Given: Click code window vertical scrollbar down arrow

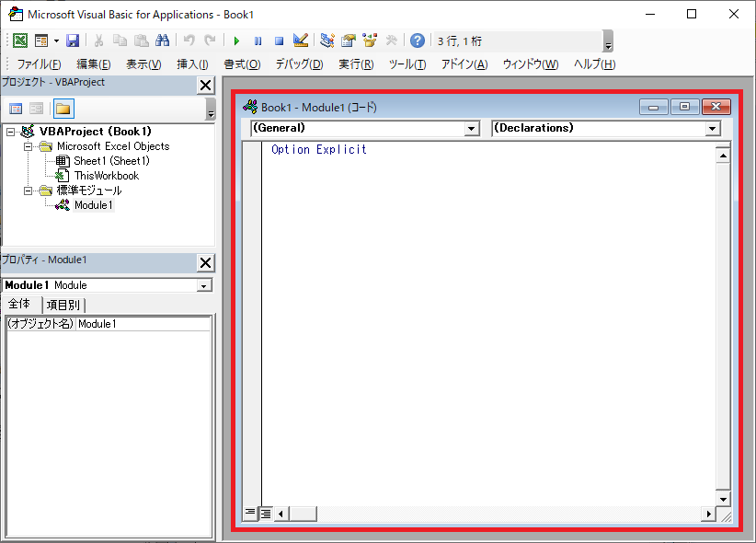Looking at the screenshot, I should pyautogui.click(x=723, y=499).
